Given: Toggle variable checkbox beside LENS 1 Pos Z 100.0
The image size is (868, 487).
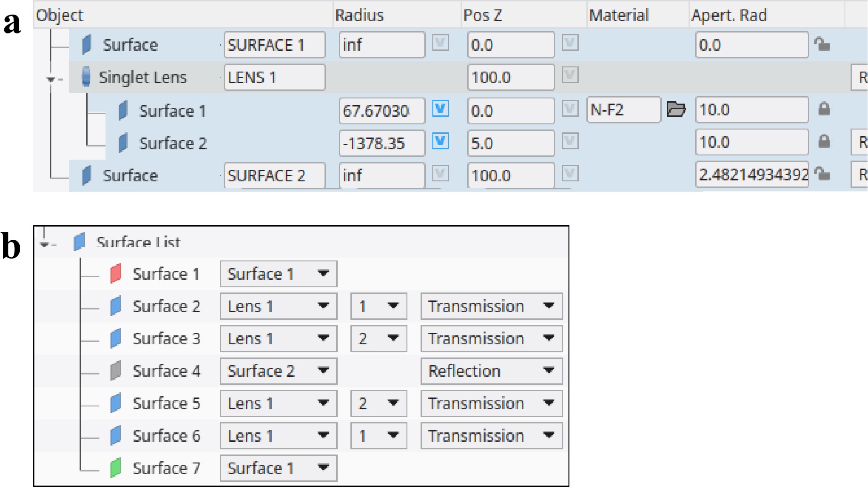Looking at the screenshot, I should (570, 75).
